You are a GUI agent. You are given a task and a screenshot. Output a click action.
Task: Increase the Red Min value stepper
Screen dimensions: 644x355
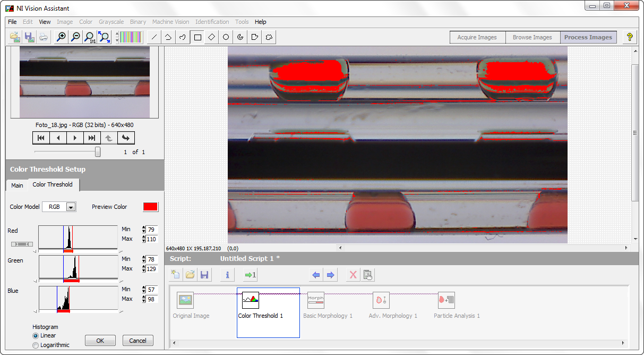click(144, 227)
